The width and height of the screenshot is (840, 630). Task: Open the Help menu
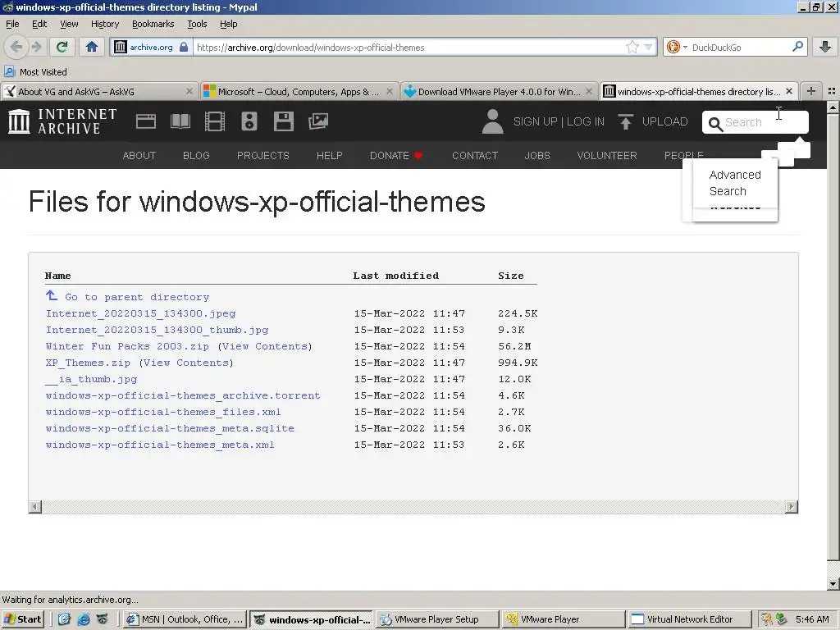tap(228, 24)
